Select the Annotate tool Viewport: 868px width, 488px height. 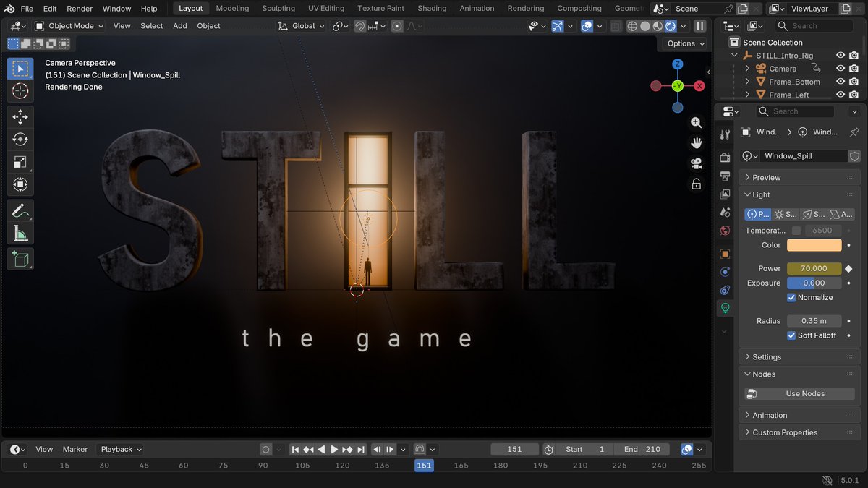20,211
